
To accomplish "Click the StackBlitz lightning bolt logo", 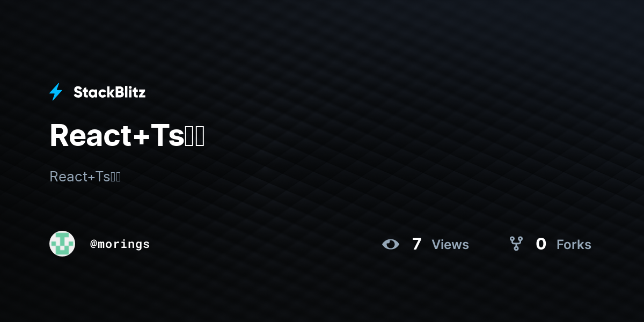I will point(56,92).
